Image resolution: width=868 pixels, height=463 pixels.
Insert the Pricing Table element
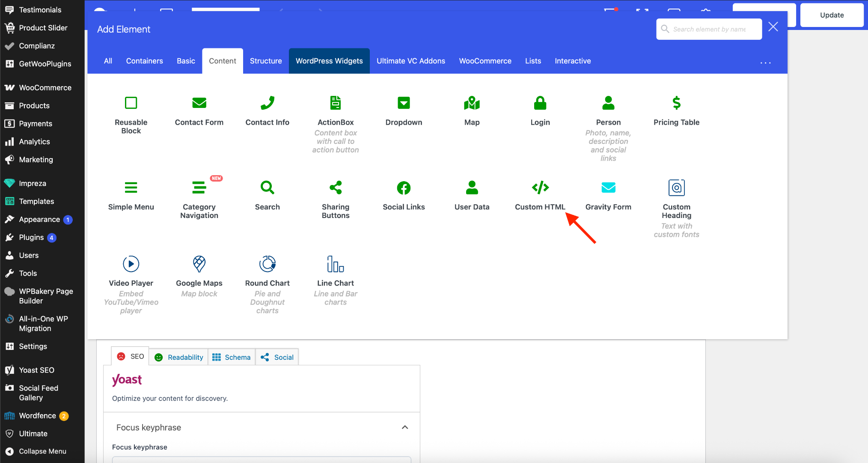click(x=676, y=111)
